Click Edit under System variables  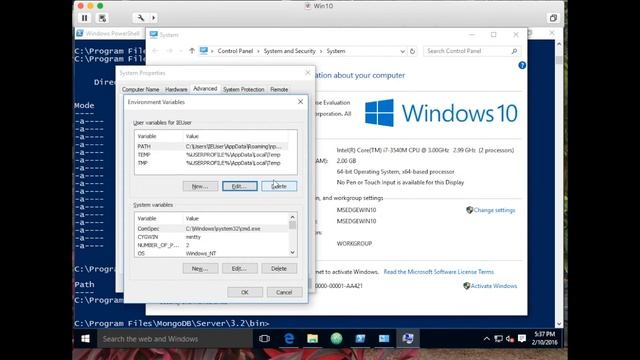[x=240, y=269]
